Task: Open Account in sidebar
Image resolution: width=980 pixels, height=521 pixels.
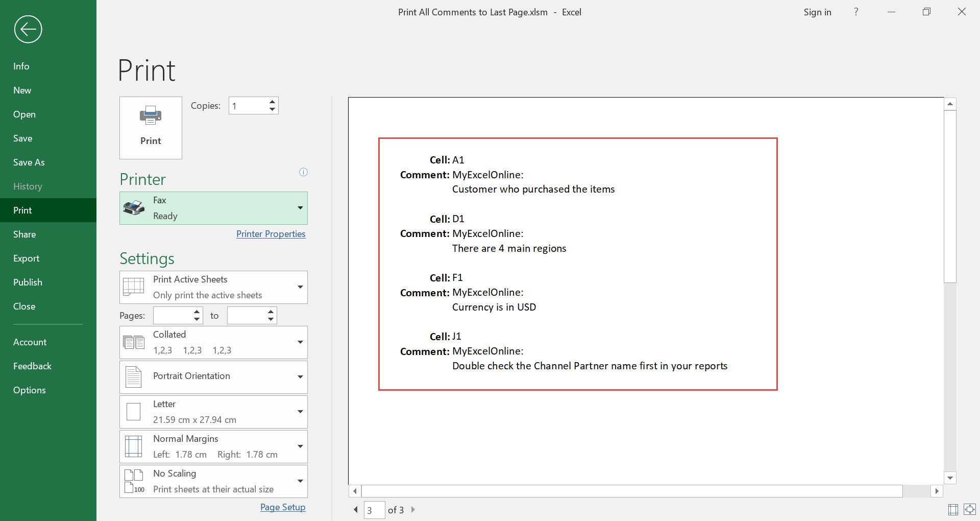Action: 48,342
